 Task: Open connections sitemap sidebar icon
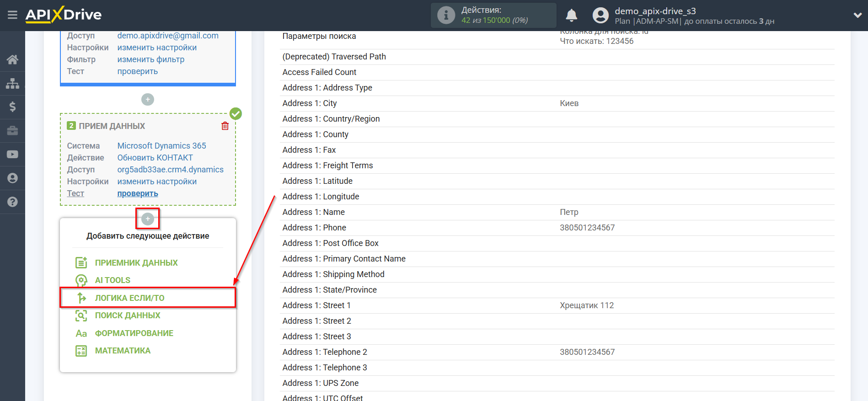point(12,83)
